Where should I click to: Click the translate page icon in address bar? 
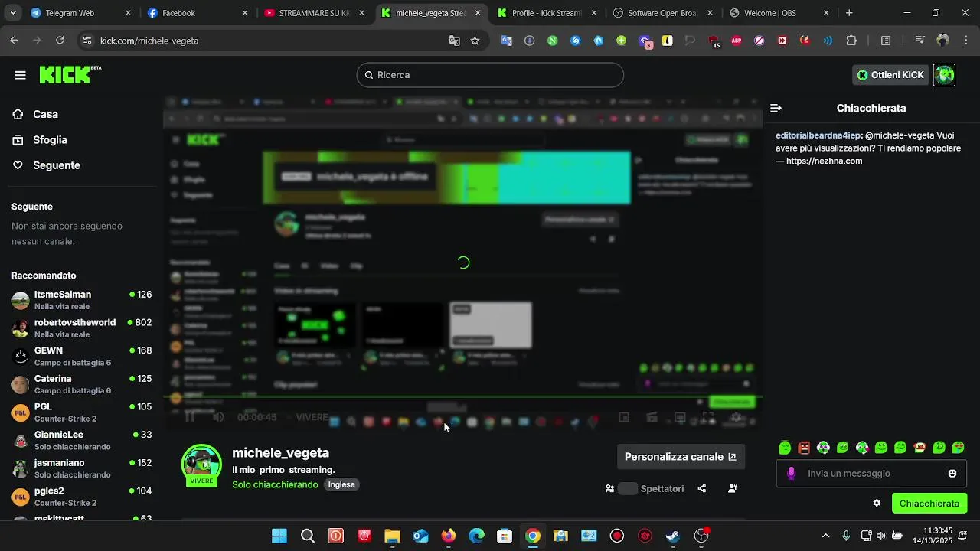(454, 41)
